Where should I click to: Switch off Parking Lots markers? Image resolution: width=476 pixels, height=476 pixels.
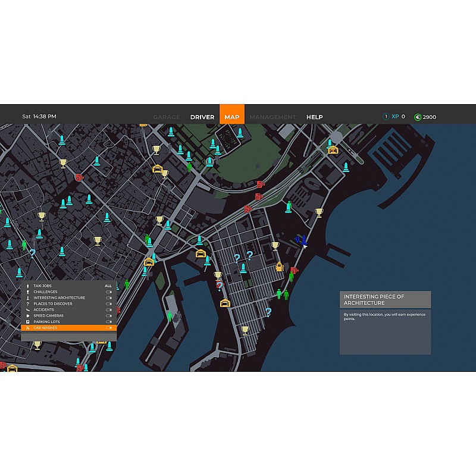pos(109,322)
